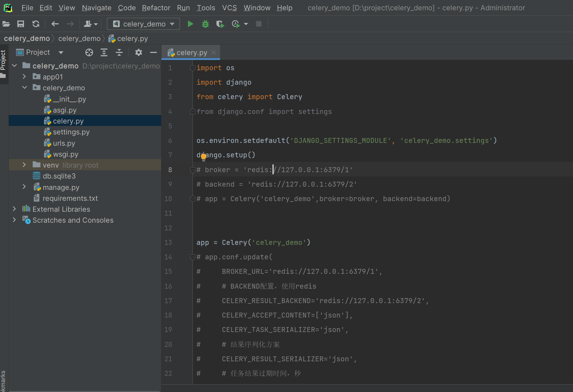Viewport: 573px width, 392px height.
Task: Select settings.py in project tree
Action: (85, 132)
